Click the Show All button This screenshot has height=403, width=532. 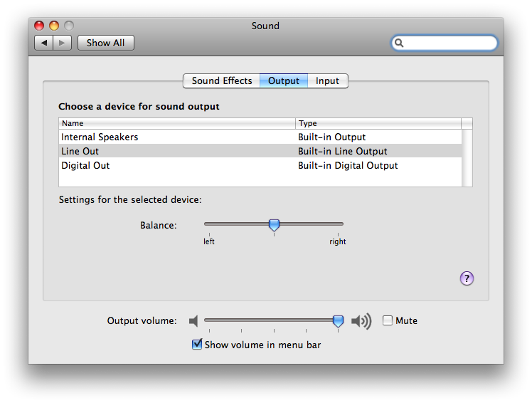coord(105,43)
